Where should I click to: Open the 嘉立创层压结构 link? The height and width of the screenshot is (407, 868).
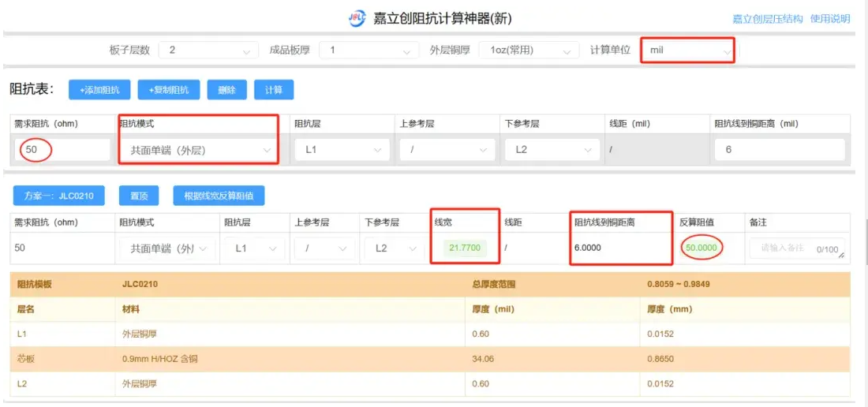click(767, 19)
